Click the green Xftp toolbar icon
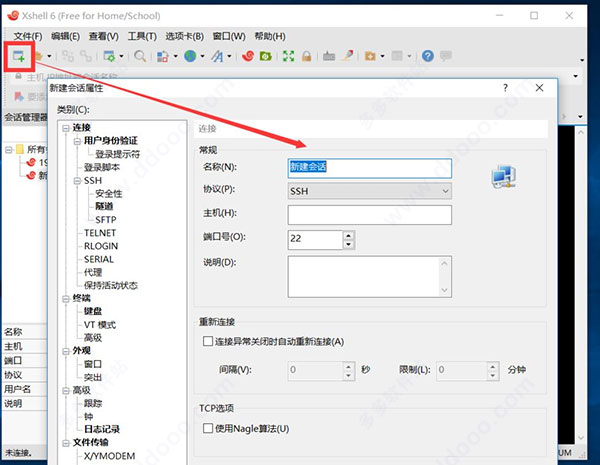 (266, 56)
